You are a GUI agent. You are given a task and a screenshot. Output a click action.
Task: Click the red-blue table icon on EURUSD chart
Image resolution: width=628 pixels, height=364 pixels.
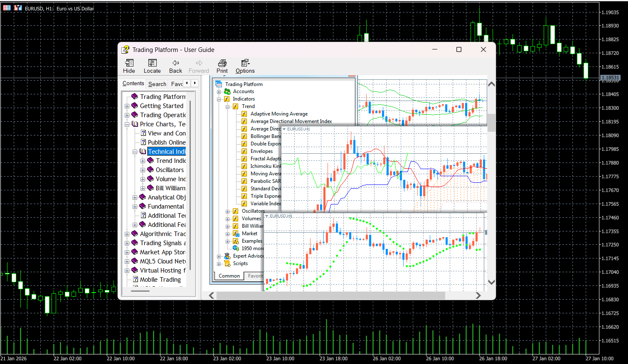pos(7,8)
